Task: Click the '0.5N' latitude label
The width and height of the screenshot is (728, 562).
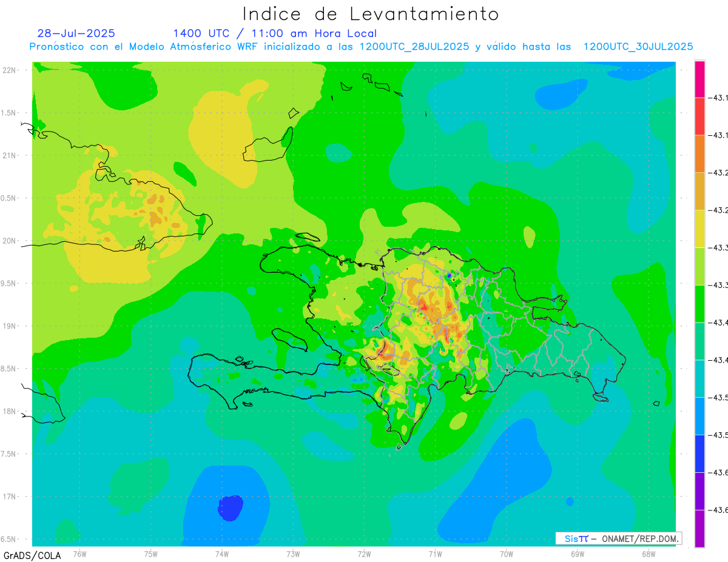Action: point(9,198)
